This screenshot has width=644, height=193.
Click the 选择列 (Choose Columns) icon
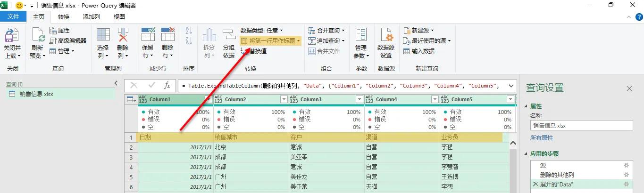click(x=103, y=35)
